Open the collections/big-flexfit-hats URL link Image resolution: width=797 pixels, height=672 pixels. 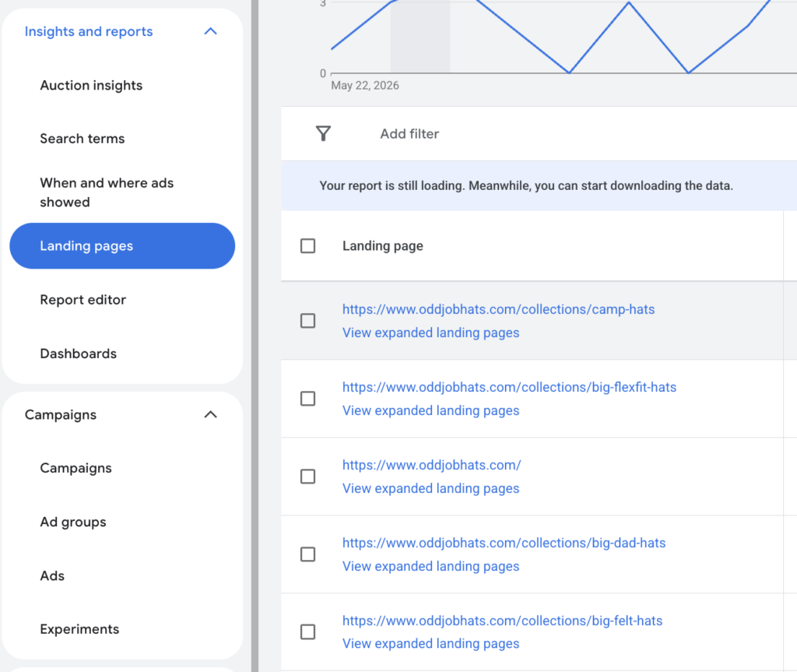pyautogui.click(x=509, y=387)
